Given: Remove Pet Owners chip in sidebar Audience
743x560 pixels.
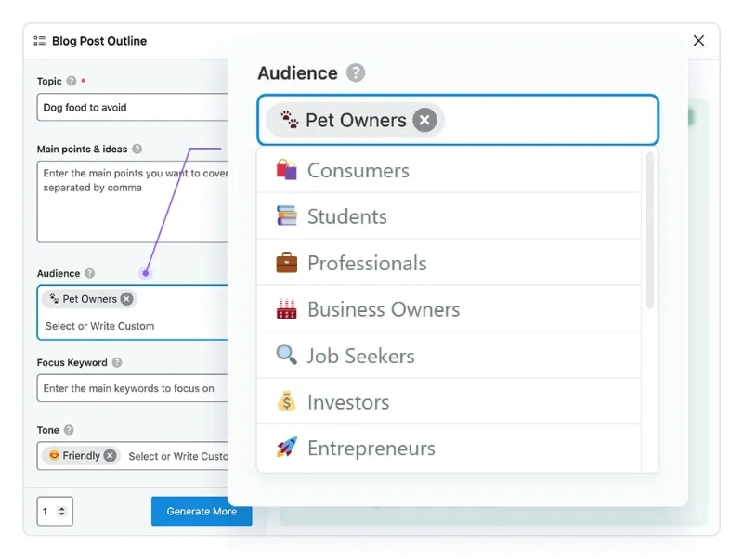Looking at the screenshot, I should pyautogui.click(x=127, y=299).
